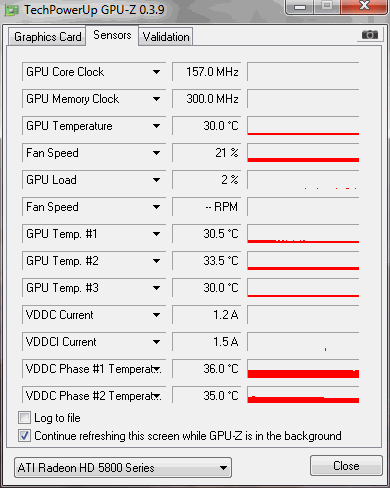The height and width of the screenshot is (488, 390).
Task: Open the ATI Radeon HD 5800 Series selector
Action: tap(123, 468)
